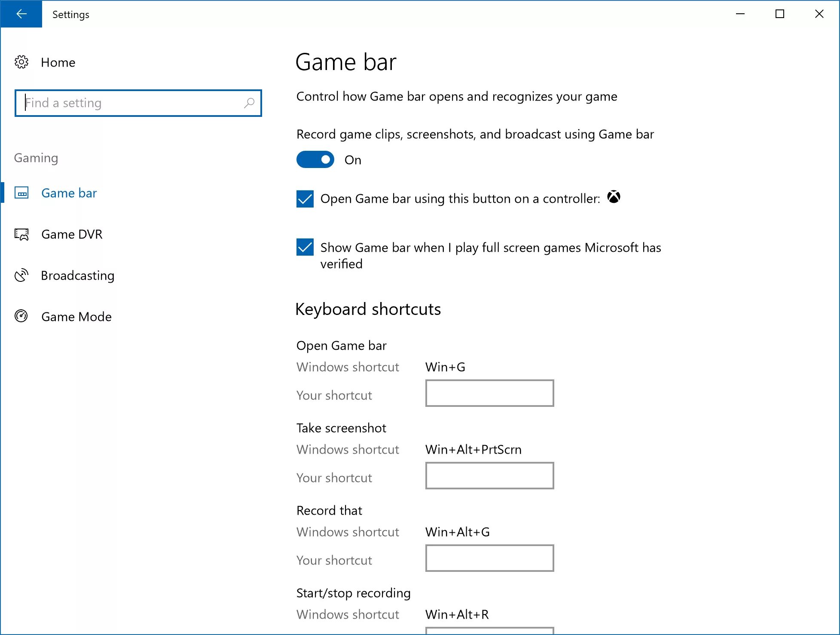
Task: Click the search magnifier icon
Action: click(248, 104)
